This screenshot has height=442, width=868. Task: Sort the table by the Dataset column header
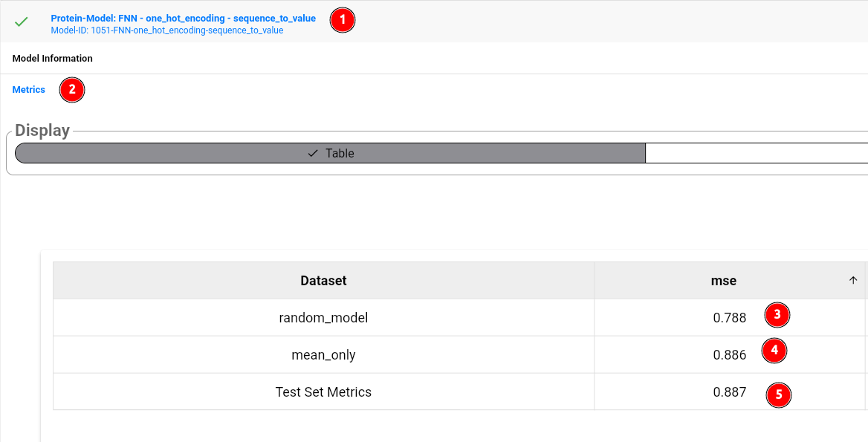click(x=323, y=281)
